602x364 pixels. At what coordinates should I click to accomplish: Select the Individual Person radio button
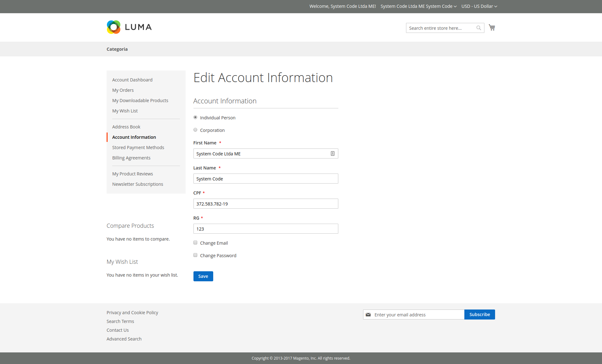195,117
